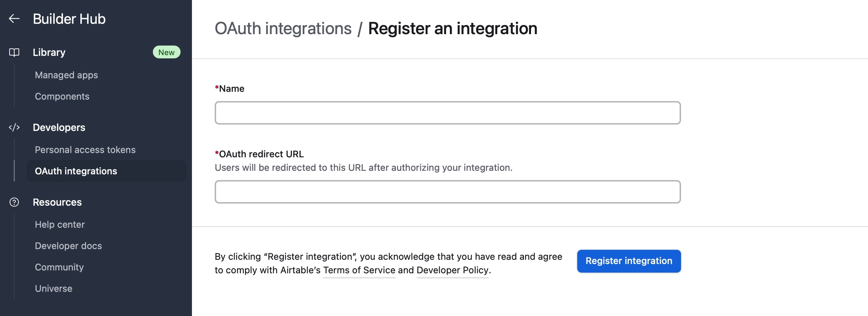868x316 pixels.
Task: Select OAuth integrations in sidebar
Action: [76, 171]
